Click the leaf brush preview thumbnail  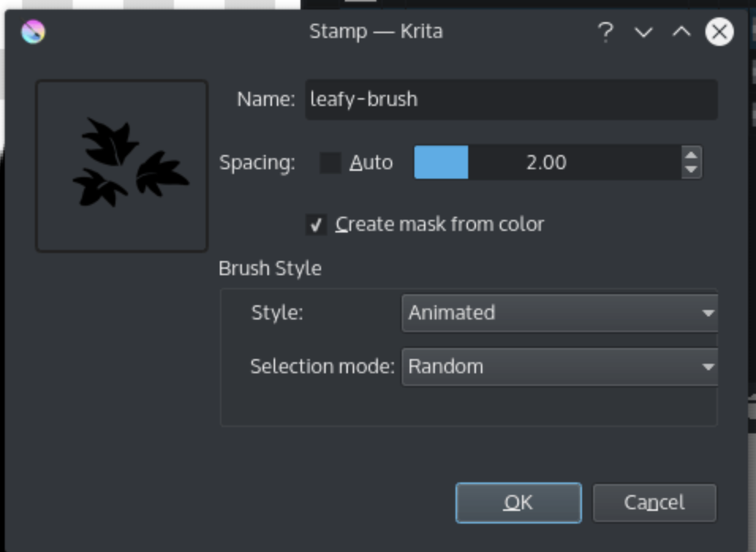(x=122, y=166)
